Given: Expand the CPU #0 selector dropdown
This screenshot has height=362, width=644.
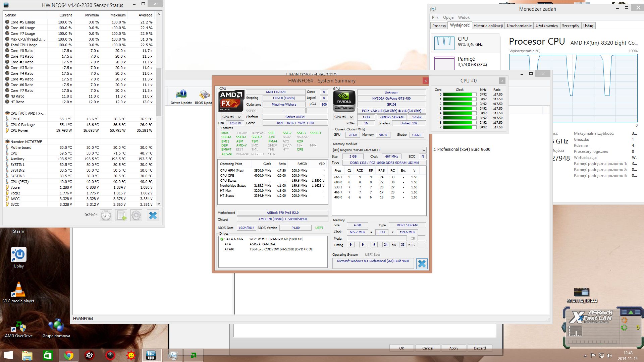Looking at the screenshot, I should [231, 117].
